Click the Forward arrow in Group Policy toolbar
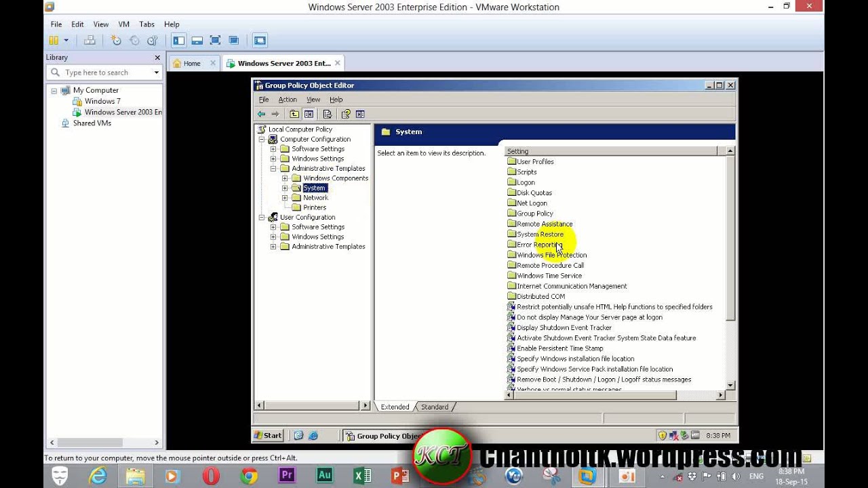 click(x=275, y=114)
